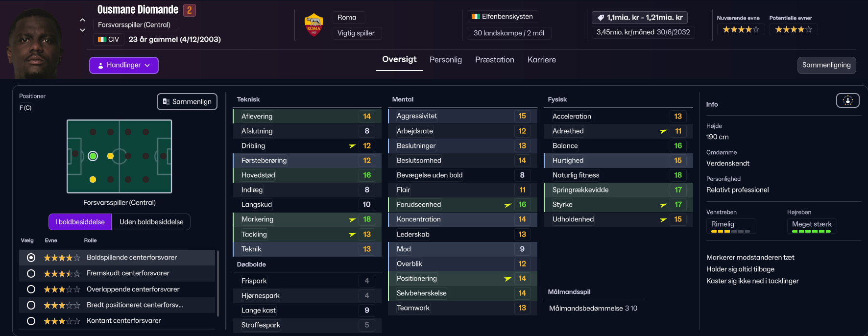The image size is (868, 336).
Task: Click the transfer value price tag
Action: pyautogui.click(x=601, y=18)
